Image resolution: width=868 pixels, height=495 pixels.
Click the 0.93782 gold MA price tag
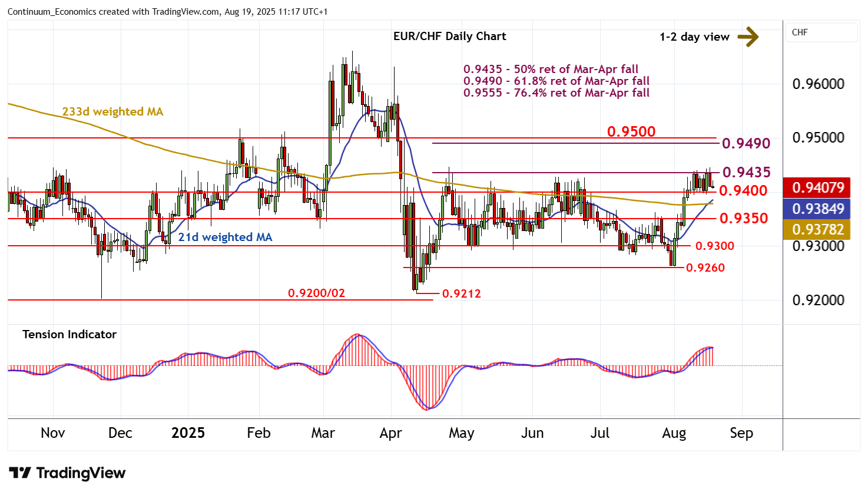[818, 229]
